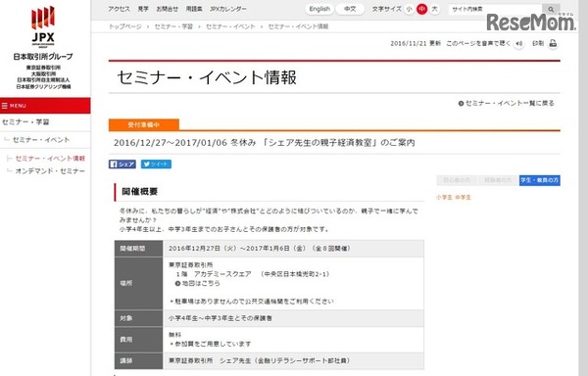Click the セミナー・イベント一覧に戻る link
Viewport: 588px width, 376px height.
(510, 104)
